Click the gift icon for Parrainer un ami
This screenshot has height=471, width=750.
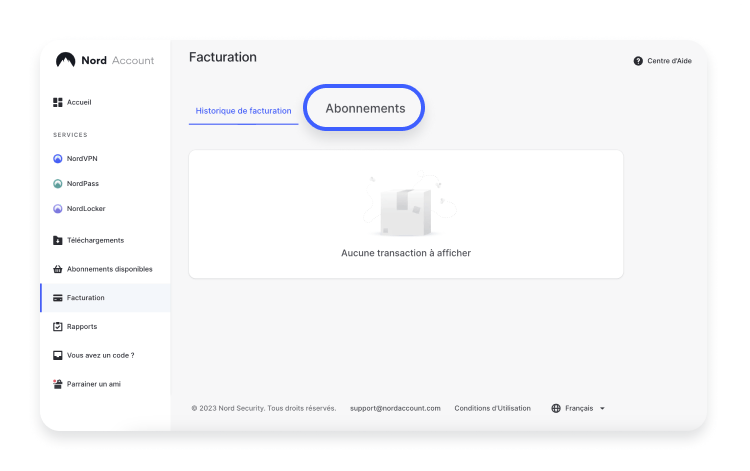point(58,384)
